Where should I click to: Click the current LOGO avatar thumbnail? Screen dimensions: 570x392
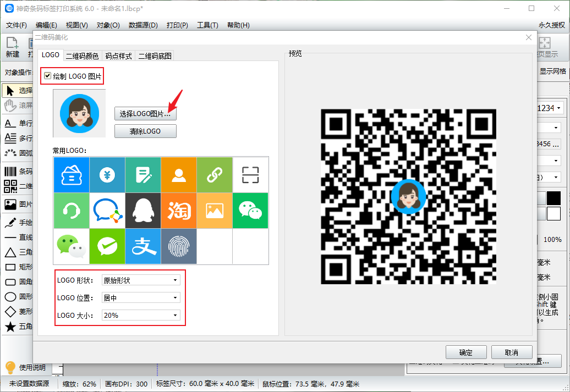[x=80, y=113]
